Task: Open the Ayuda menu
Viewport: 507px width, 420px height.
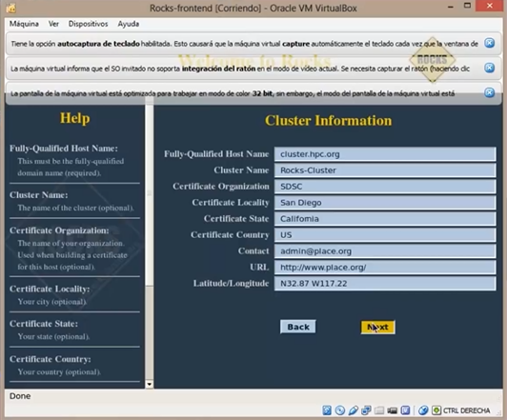Action: (129, 24)
